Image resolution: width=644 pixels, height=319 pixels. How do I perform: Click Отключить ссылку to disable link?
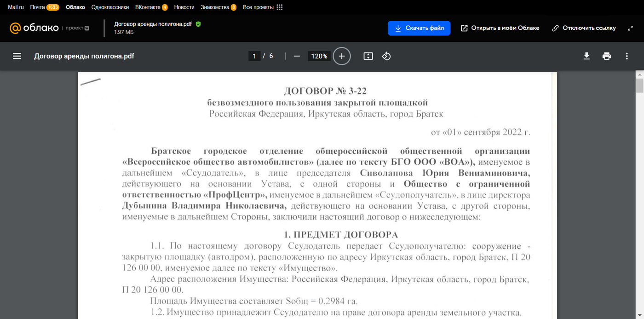[584, 28]
